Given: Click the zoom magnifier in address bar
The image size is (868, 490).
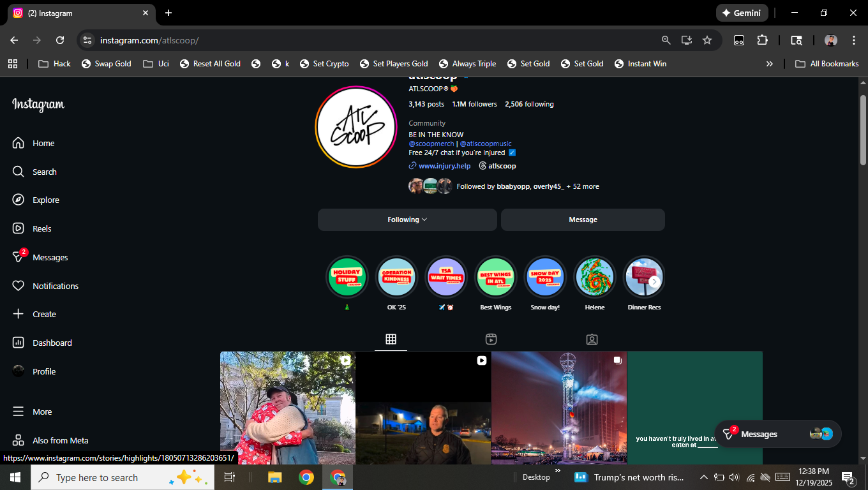Looking at the screenshot, I should click(666, 40).
